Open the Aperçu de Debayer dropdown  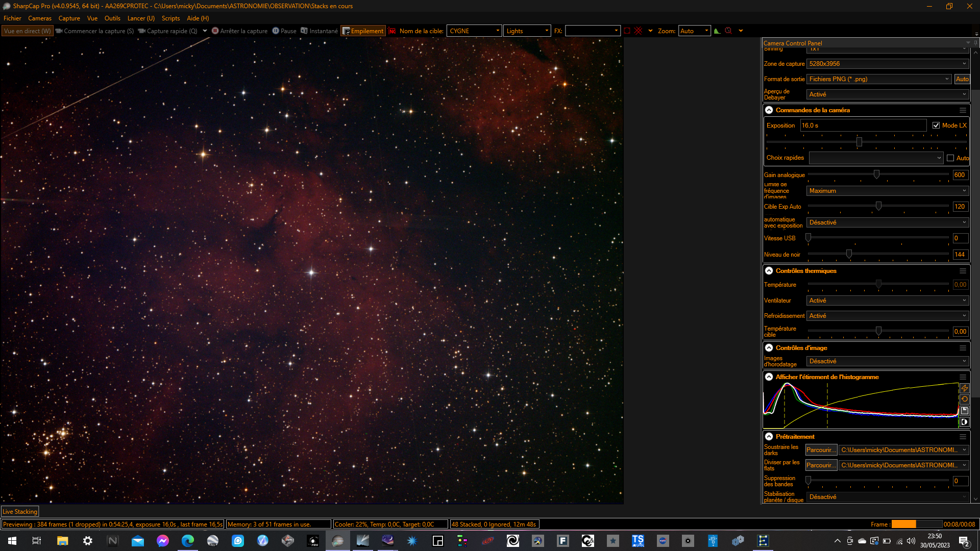[887, 94]
